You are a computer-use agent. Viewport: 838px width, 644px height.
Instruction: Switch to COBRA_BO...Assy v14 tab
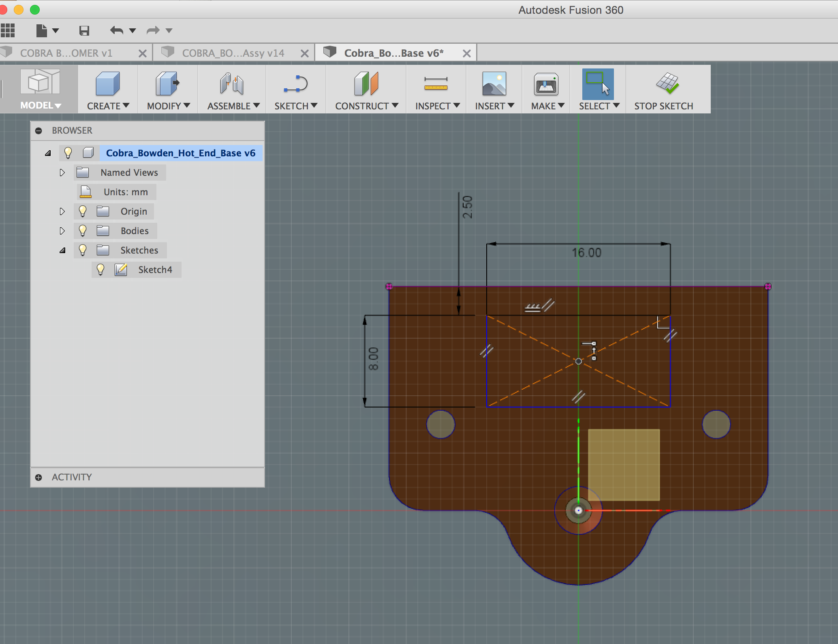coord(233,53)
